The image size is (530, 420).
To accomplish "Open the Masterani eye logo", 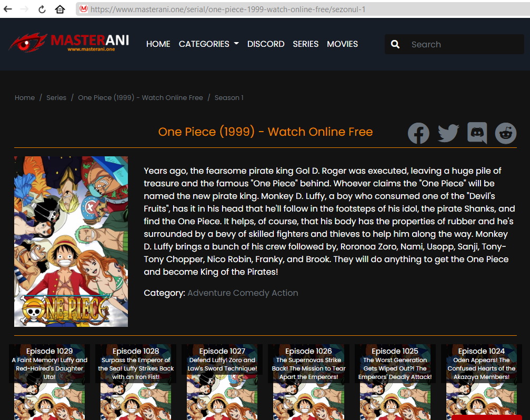I will (x=69, y=43).
